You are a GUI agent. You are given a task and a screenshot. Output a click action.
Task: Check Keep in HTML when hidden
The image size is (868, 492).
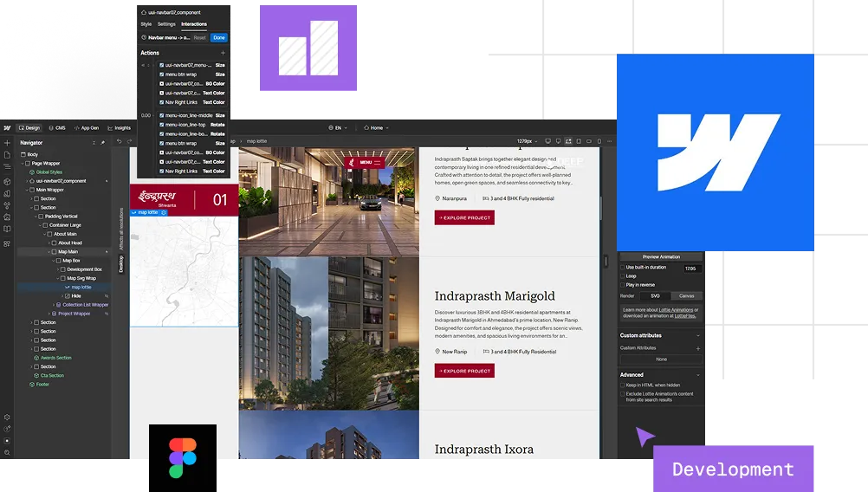[x=623, y=385]
